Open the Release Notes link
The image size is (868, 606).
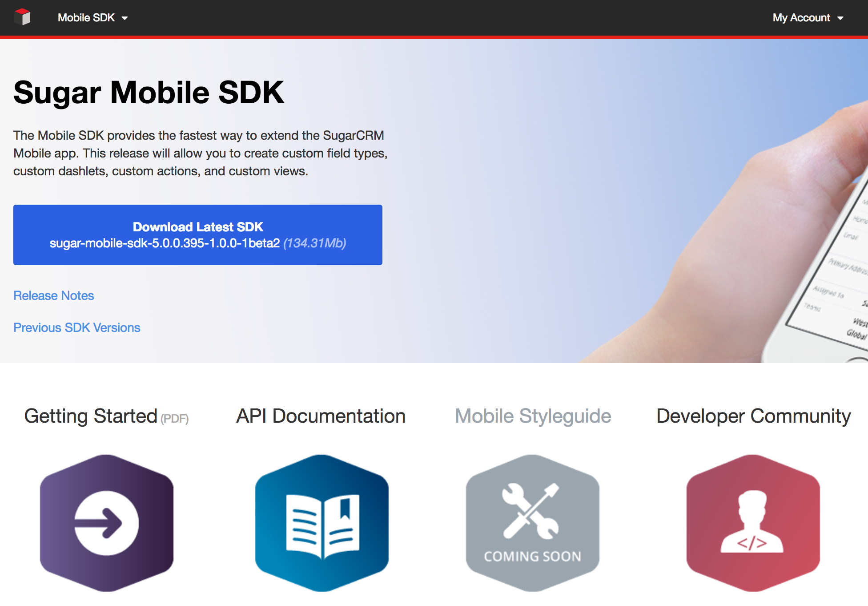point(54,295)
